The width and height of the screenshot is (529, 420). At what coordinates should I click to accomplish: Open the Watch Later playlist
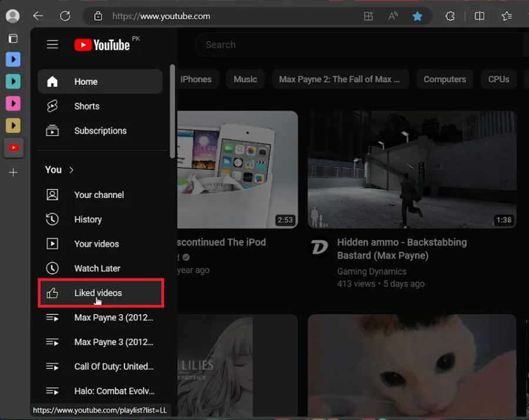click(x=100, y=268)
